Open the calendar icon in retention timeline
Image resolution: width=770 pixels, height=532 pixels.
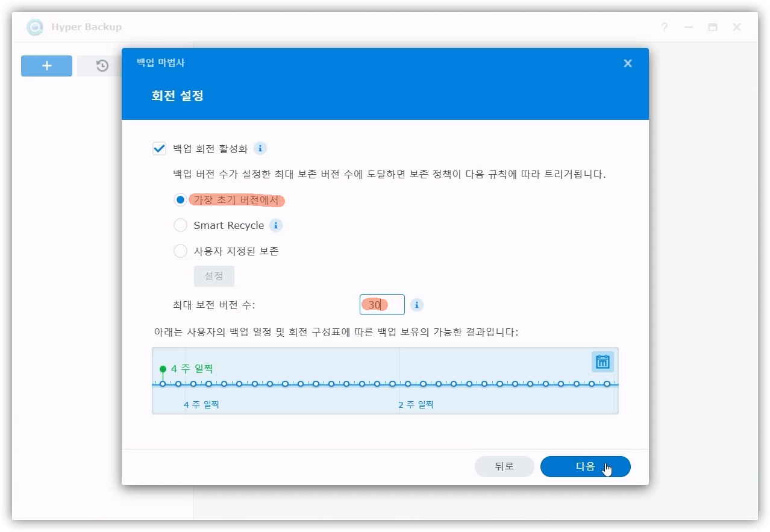pos(603,362)
